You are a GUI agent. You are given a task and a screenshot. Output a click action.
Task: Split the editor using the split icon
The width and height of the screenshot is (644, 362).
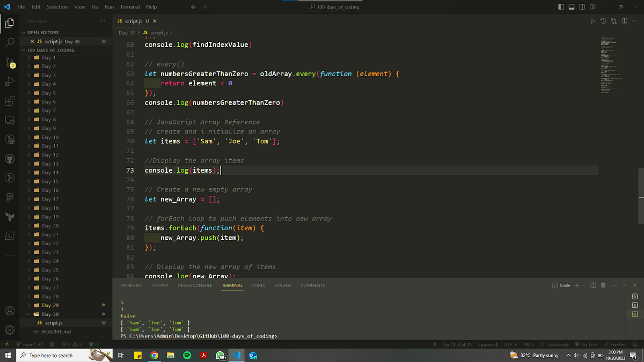(x=624, y=20)
